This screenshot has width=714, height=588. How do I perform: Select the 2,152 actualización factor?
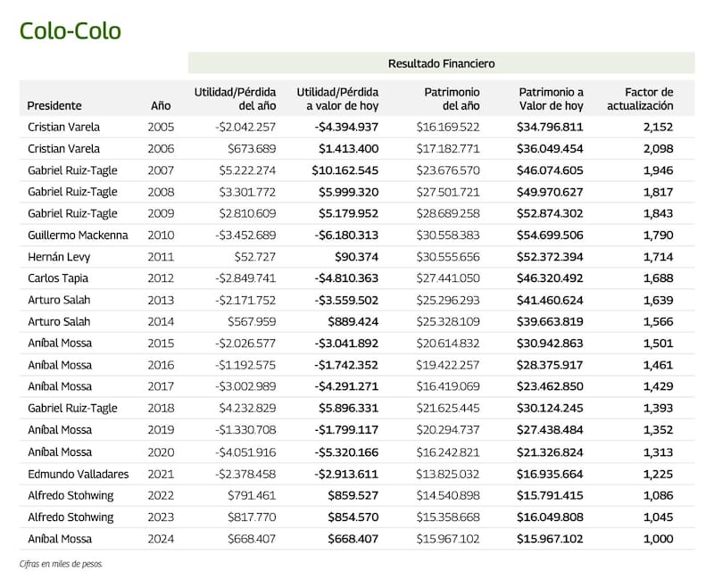[657, 127]
